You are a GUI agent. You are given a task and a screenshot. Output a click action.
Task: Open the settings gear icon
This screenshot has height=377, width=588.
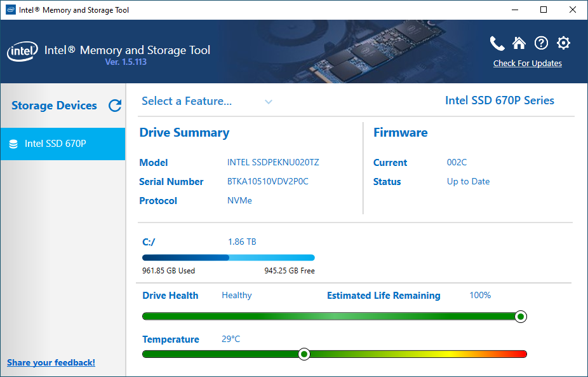(x=563, y=43)
